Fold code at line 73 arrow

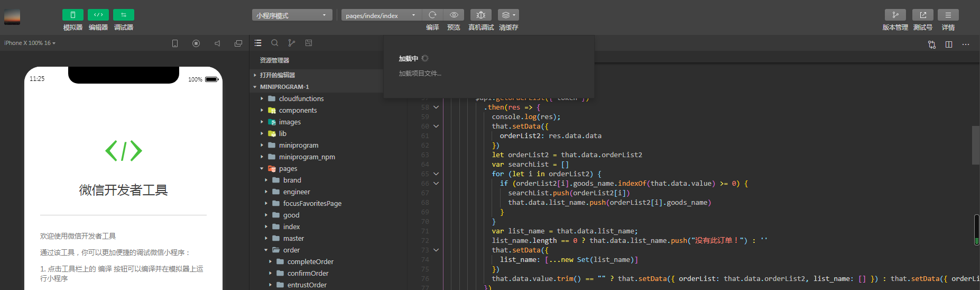click(436, 250)
